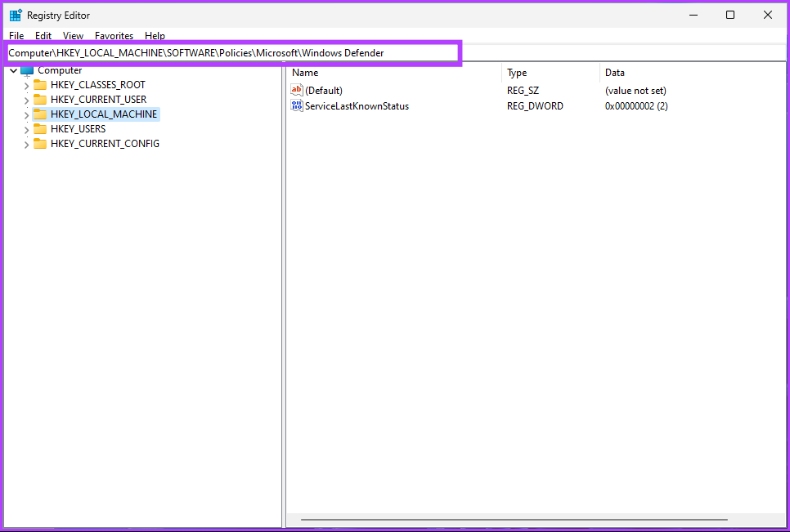
Task: Collapse the Computer tree node
Action: coord(13,71)
